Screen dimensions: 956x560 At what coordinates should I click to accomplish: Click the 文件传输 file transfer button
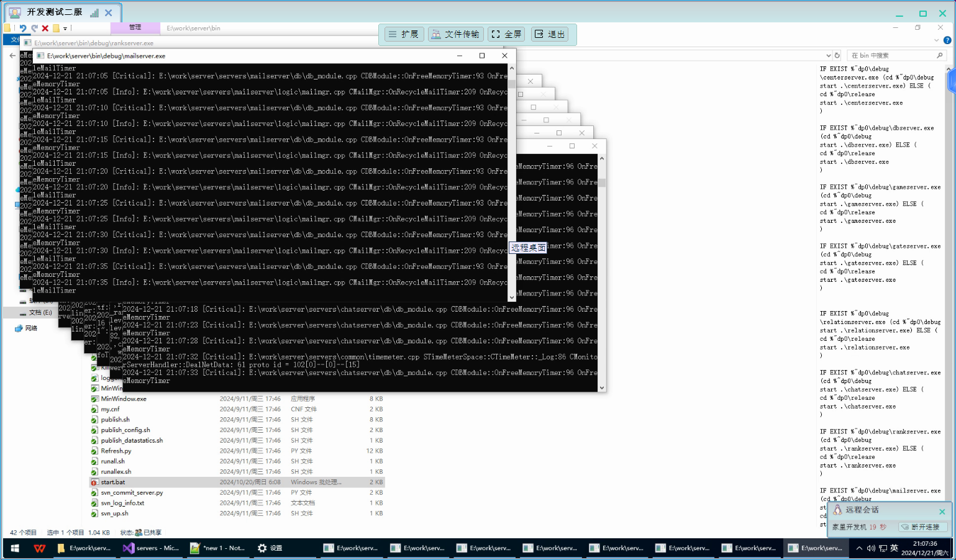pos(455,34)
